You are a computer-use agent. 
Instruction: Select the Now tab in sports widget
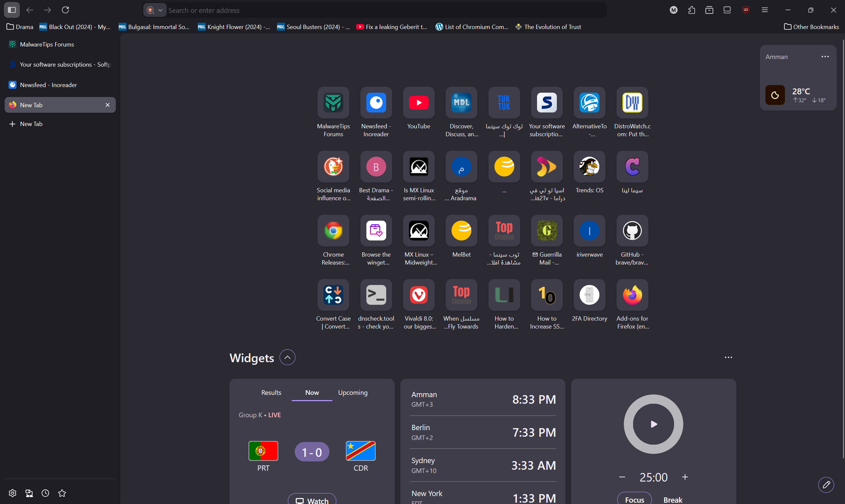312,393
